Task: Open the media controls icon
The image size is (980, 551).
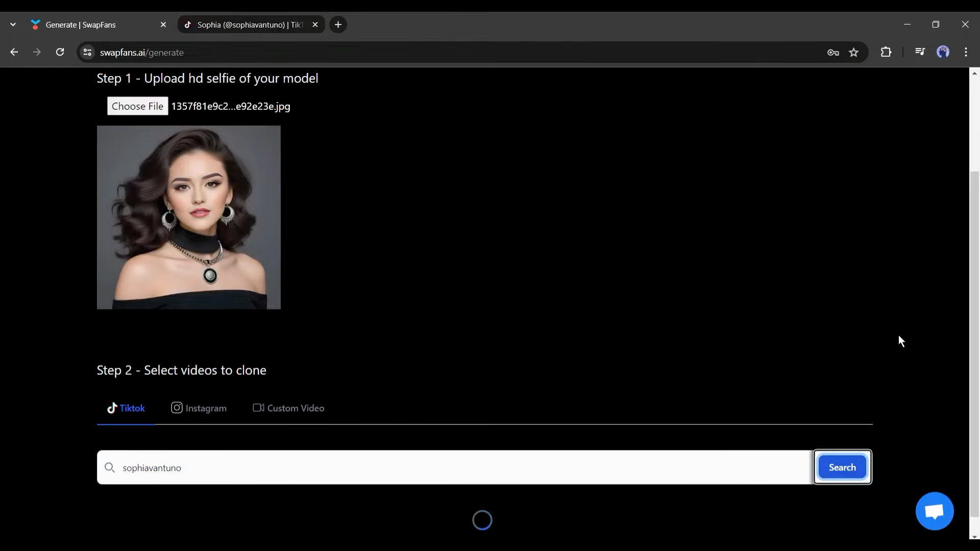Action: coord(920,52)
